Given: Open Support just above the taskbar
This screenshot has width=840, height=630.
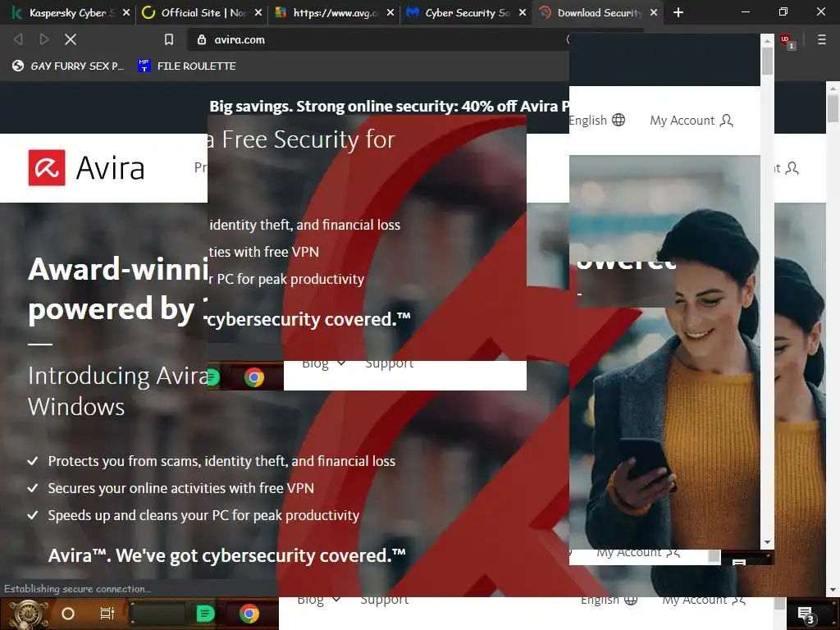Looking at the screenshot, I should (384, 600).
